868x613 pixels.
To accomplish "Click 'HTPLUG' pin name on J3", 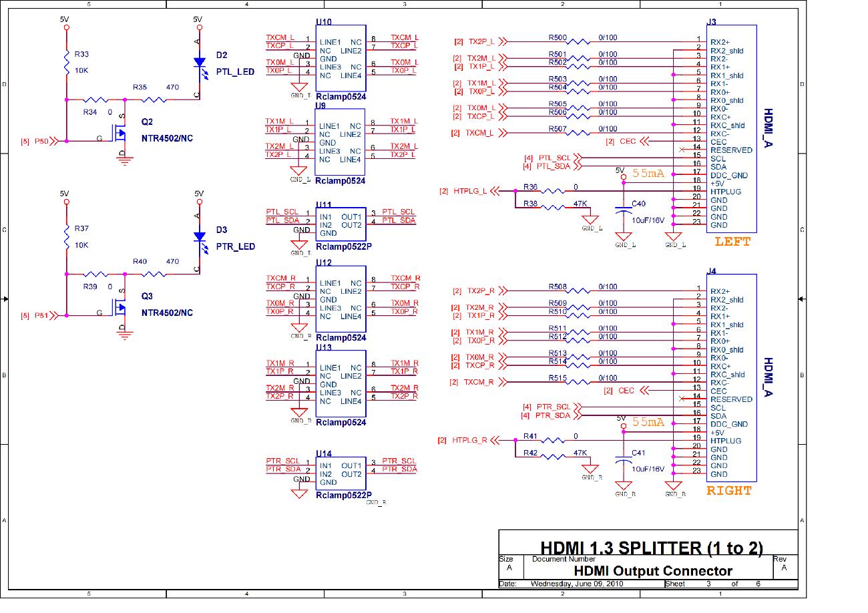I will (726, 192).
